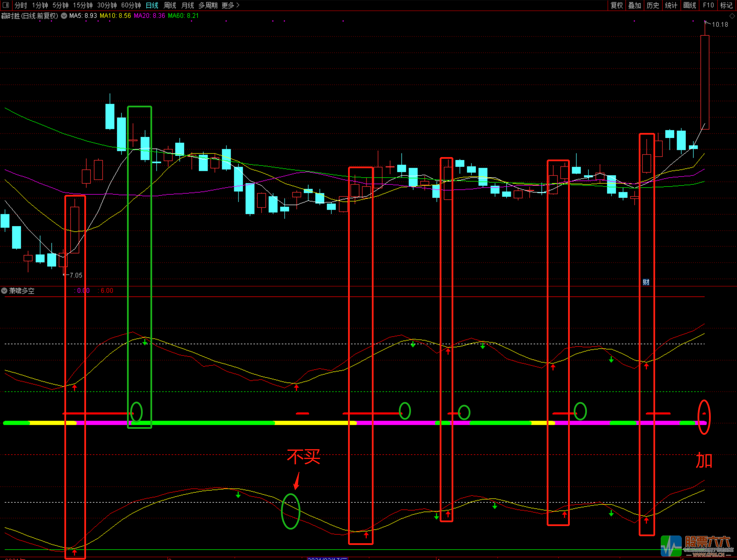Click the diamond icon at chart corner

(732, 16)
